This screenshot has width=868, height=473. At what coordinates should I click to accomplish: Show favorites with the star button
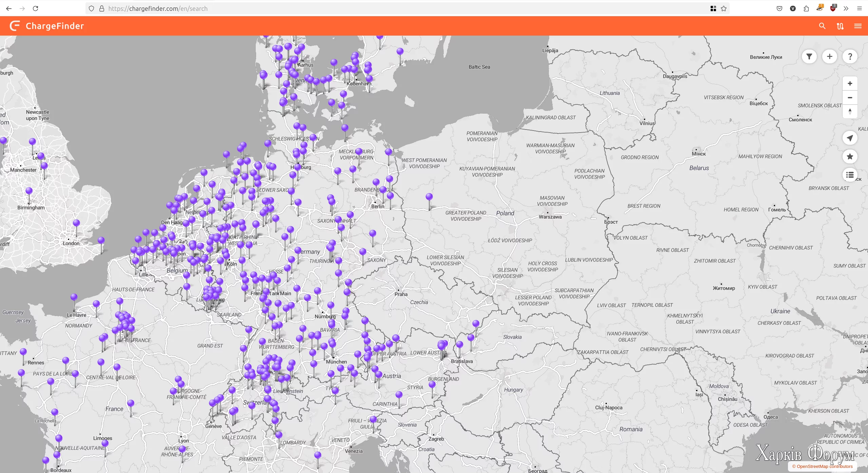pos(850,156)
